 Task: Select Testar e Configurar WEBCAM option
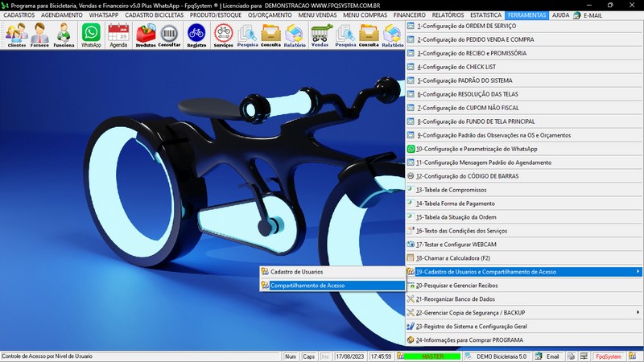(455, 244)
